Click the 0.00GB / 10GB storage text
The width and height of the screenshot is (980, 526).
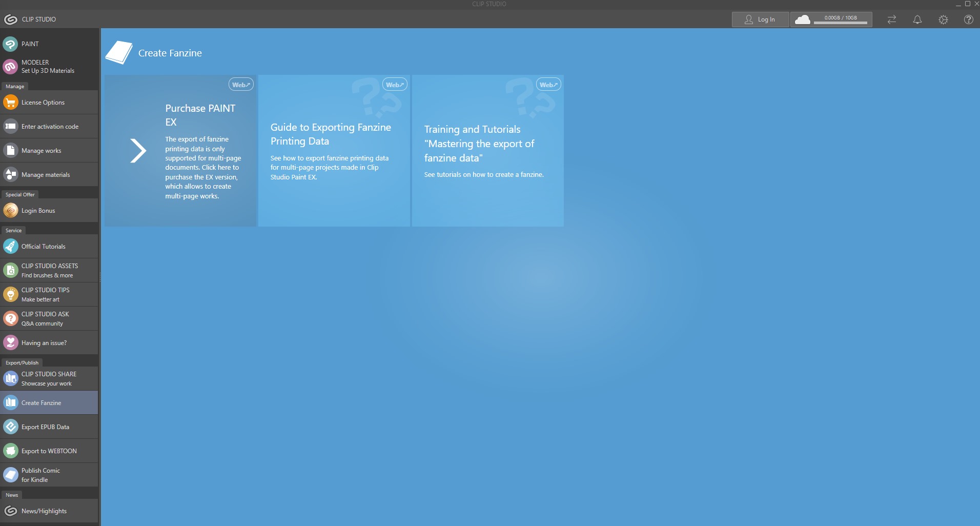(x=841, y=17)
